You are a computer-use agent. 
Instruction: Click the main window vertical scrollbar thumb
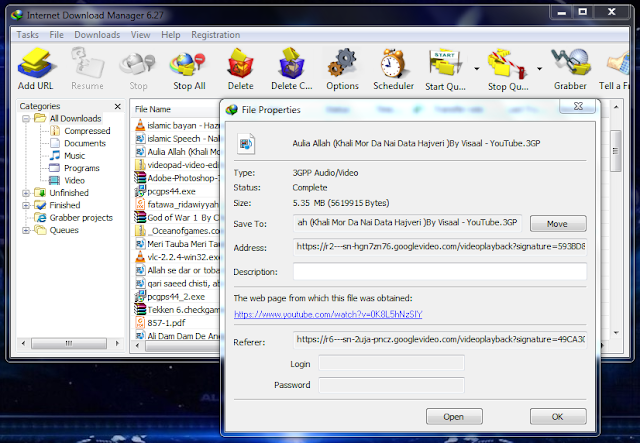(x=616, y=151)
